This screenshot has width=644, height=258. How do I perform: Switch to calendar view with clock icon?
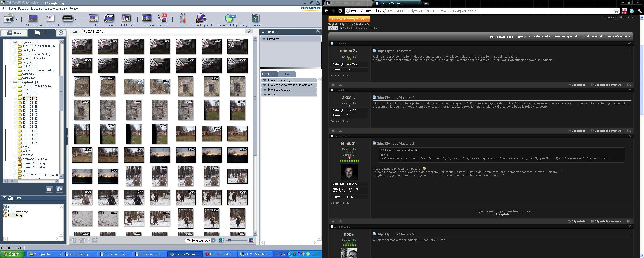tap(61, 33)
